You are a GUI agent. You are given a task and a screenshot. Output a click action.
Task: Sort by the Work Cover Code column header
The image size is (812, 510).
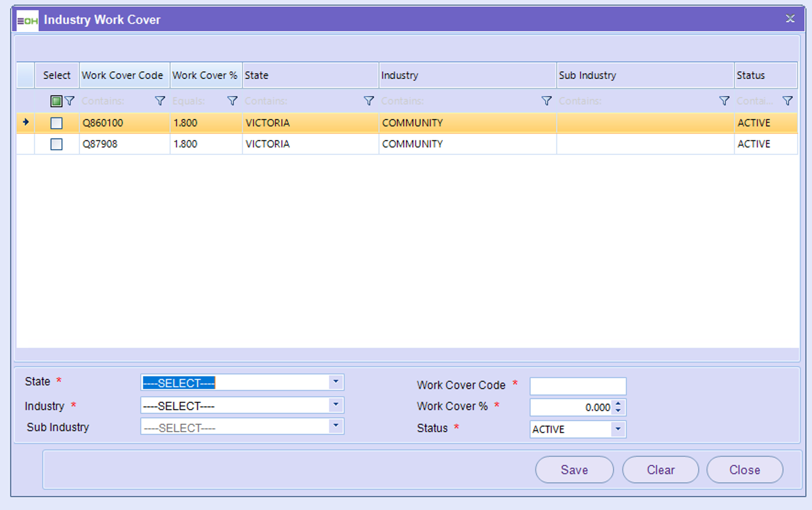122,76
